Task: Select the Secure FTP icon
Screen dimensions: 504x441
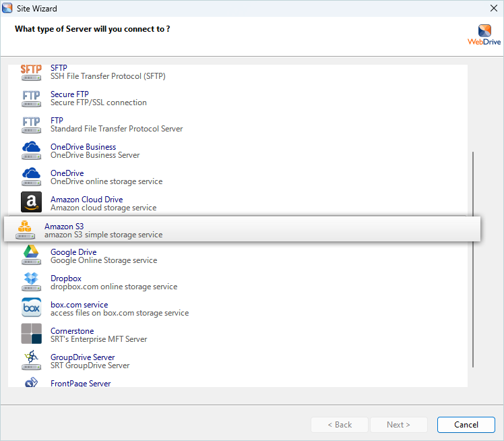Action: pos(31,98)
